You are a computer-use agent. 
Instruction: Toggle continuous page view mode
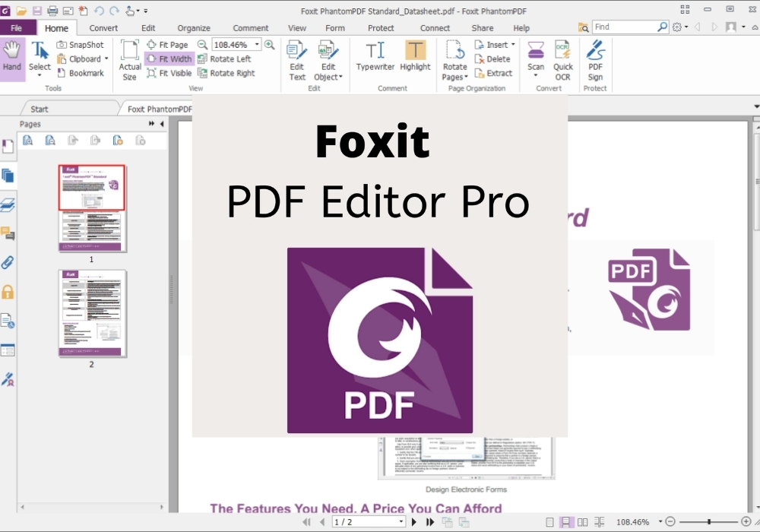(565, 522)
